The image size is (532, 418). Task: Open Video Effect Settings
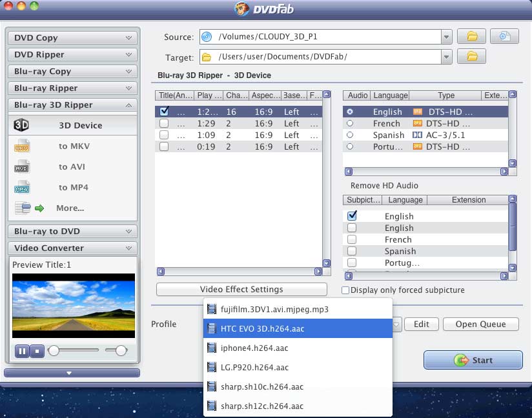tap(241, 289)
